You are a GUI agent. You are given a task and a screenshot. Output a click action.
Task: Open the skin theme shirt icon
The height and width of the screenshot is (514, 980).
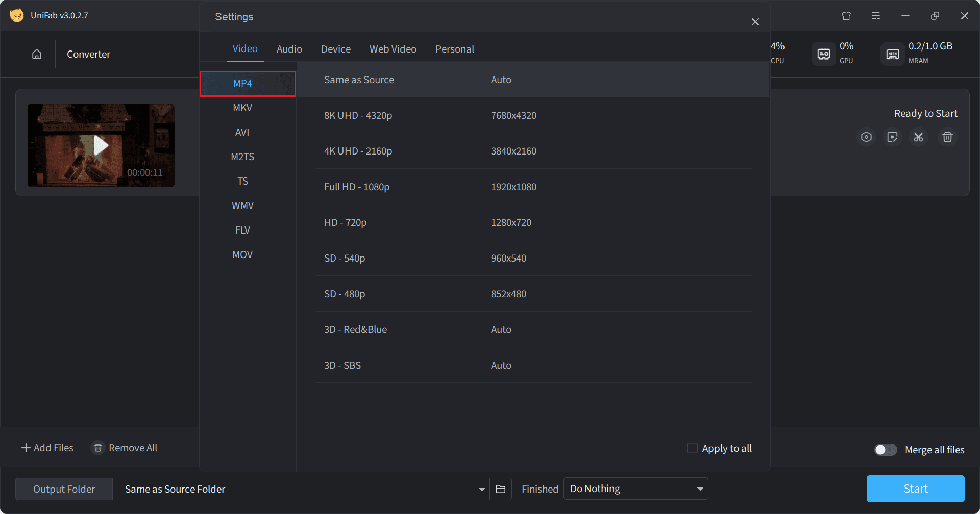[x=846, y=16]
